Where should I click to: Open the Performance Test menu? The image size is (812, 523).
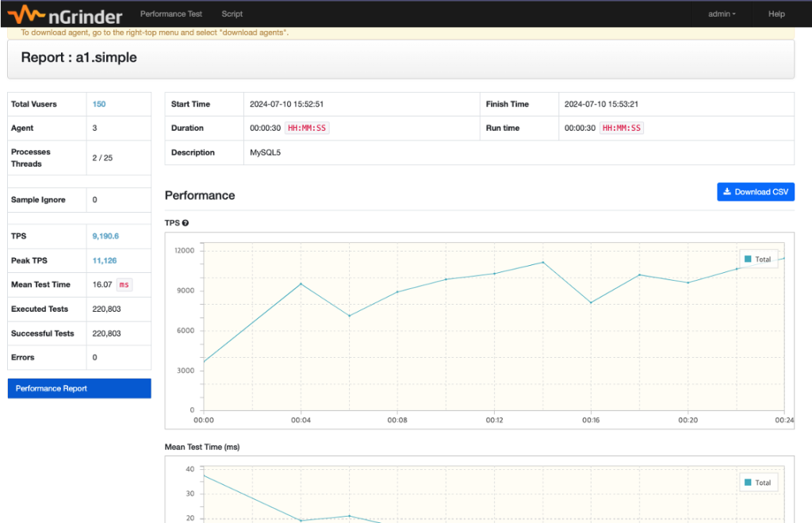click(x=170, y=13)
